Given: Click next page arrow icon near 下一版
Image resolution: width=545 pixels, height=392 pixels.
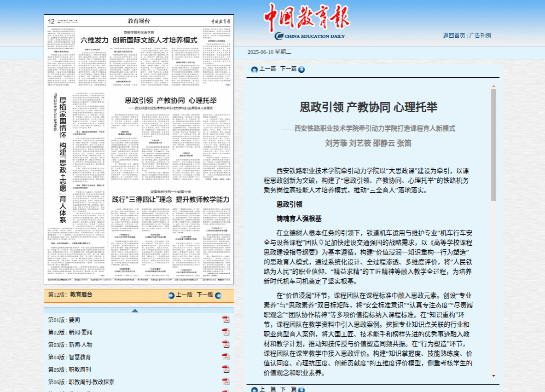Looking at the screenshot, I should click(218, 295).
